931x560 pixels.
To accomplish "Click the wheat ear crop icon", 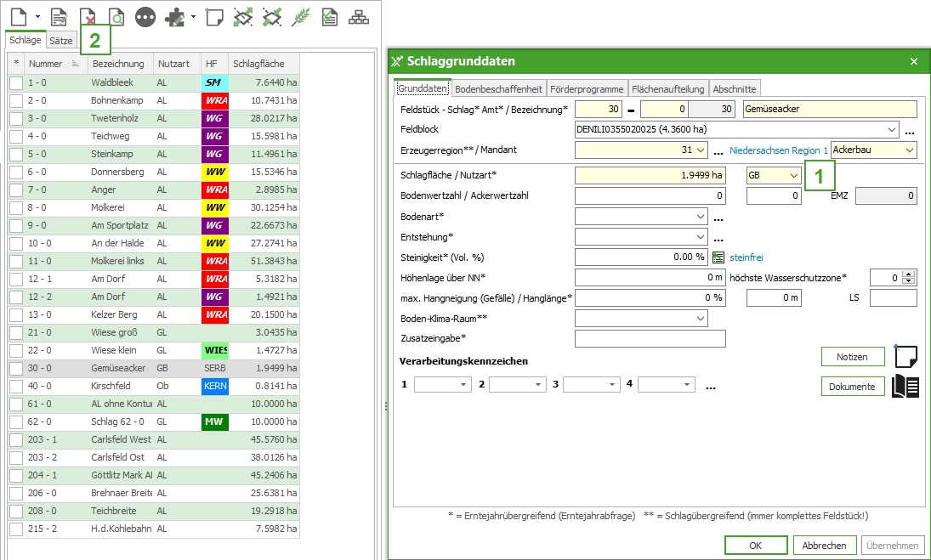I will [x=300, y=16].
